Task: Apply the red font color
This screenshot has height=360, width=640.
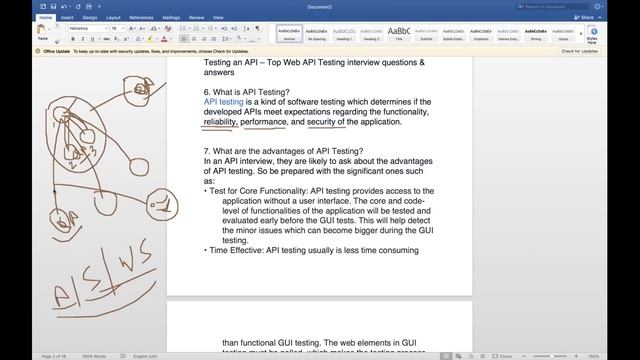Action: (x=164, y=39)
